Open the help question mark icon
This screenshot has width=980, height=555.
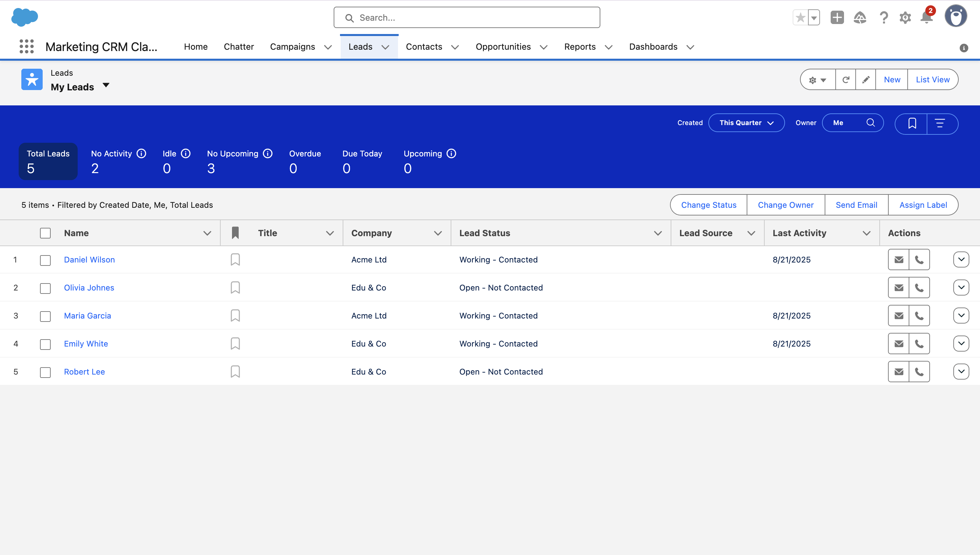[x=884, y=18]
